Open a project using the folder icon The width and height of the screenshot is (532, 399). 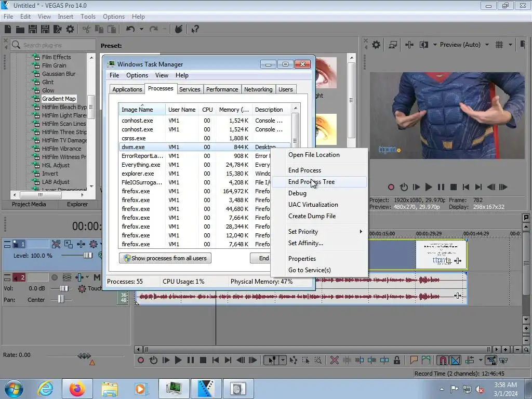coord(20,29)
